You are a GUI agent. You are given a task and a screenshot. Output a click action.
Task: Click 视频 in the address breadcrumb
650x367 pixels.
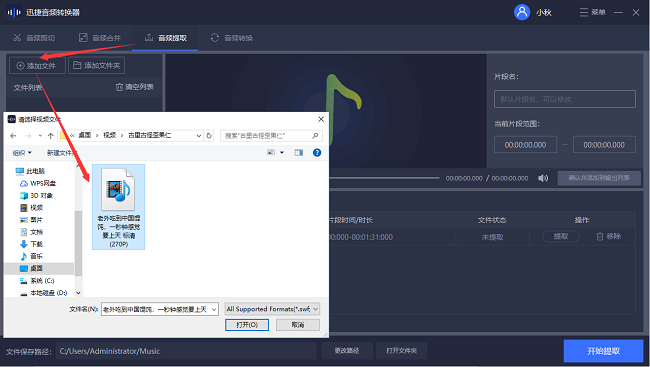pyautogui.click(x=109, y=135)
